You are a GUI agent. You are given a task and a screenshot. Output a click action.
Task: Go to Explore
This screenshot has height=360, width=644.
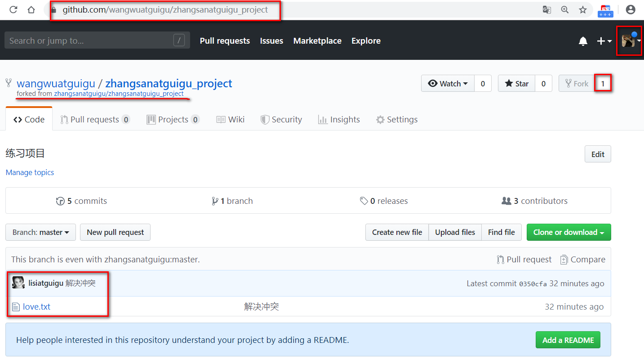366,40
